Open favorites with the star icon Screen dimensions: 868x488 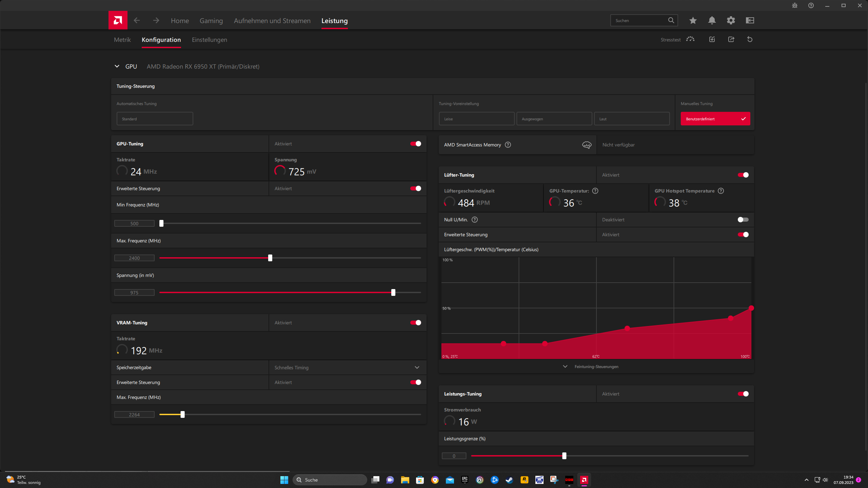[693, 20]
